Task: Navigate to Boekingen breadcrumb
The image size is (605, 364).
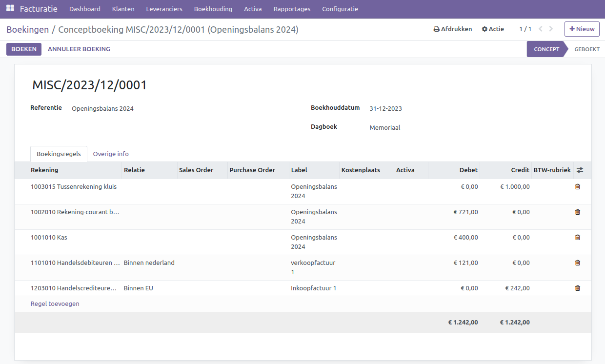Action: click(27, 30)
